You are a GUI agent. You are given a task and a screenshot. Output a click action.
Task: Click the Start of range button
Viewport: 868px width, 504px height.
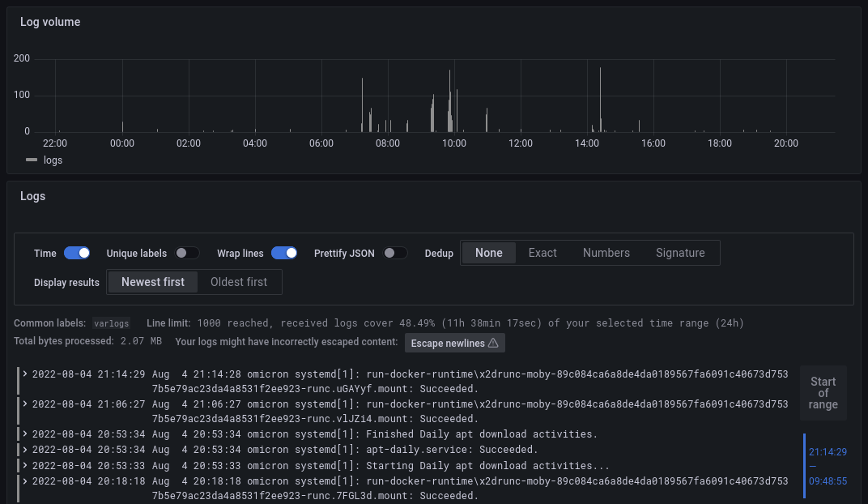tap(823, 393)
